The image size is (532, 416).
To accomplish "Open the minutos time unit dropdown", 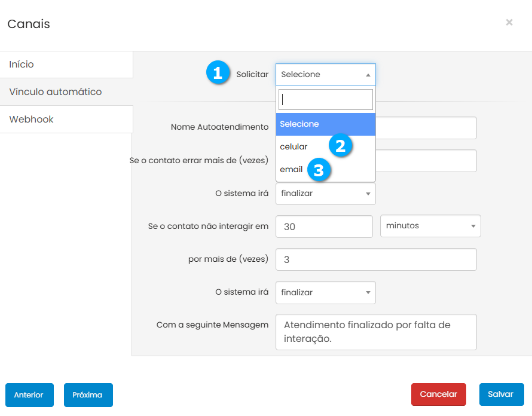I will coord(430,226).
